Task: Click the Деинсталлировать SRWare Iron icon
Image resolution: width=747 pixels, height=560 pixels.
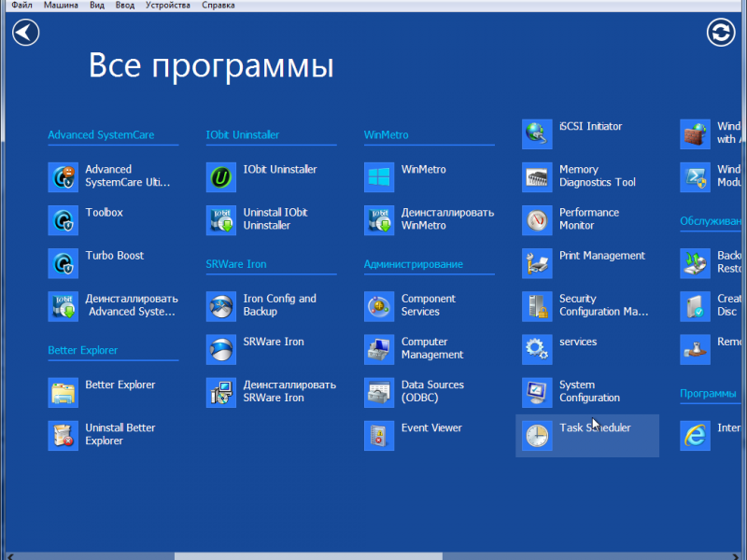Action: 221,392
